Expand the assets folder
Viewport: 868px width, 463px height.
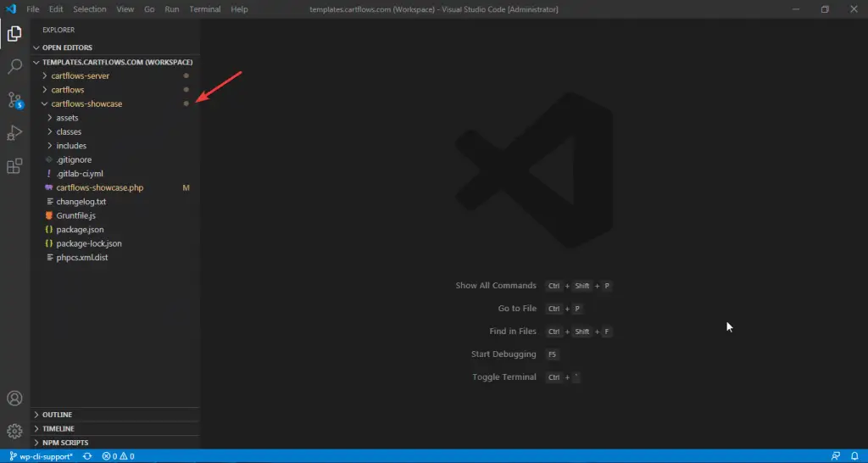pyautogui.click(x=115, y=117)
